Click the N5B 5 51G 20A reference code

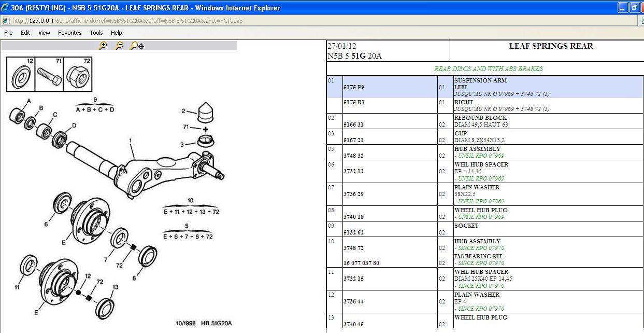click(x=354, y=55)
